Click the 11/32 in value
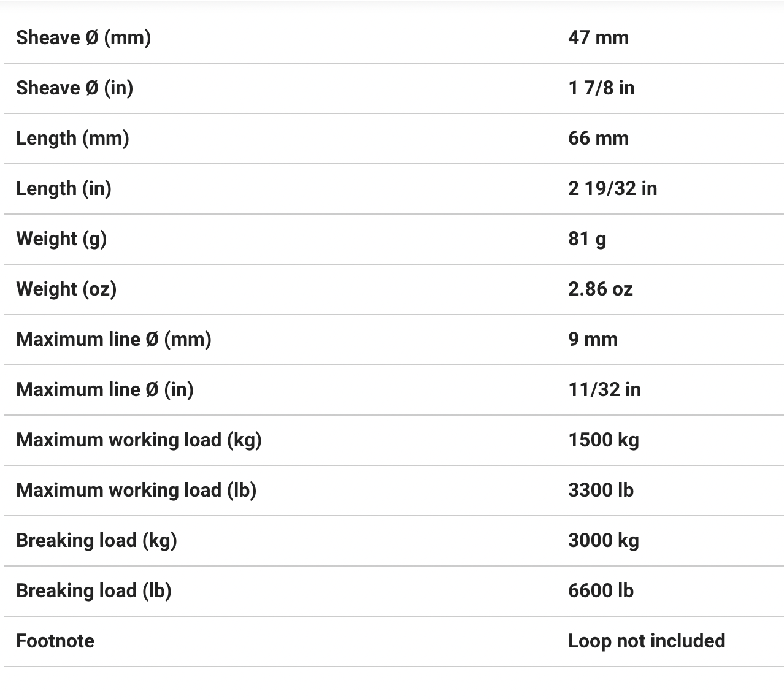 point(604,389)
